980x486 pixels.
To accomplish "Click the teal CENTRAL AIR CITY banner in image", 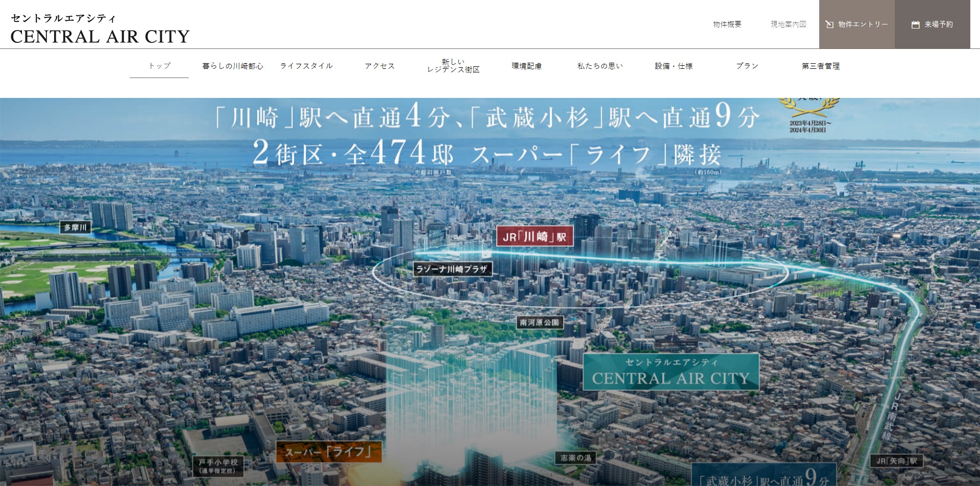I will [671, 372].
